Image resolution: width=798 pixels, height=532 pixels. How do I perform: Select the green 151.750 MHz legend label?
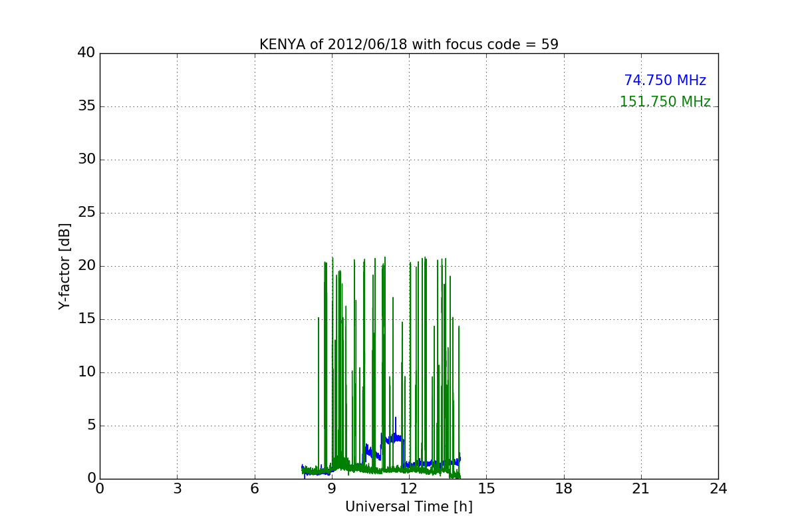coord(665,102)
